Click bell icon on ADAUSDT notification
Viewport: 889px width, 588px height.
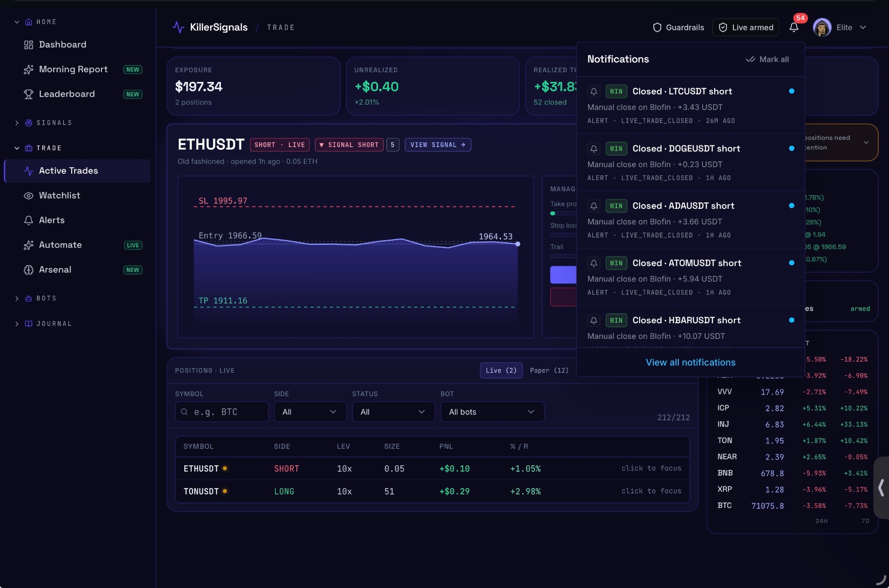(594, 206)
